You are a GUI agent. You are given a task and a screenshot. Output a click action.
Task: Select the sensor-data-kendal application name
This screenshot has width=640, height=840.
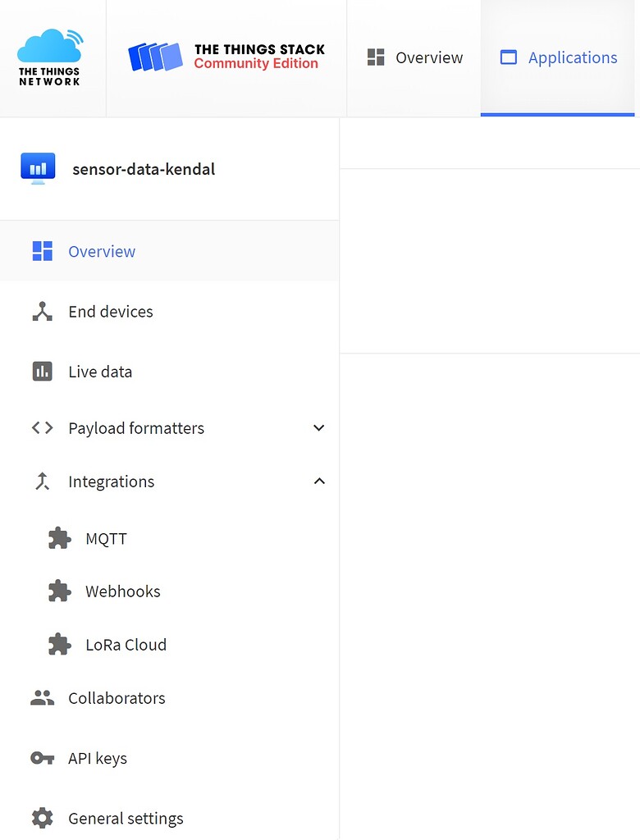(x=144, y=169)
